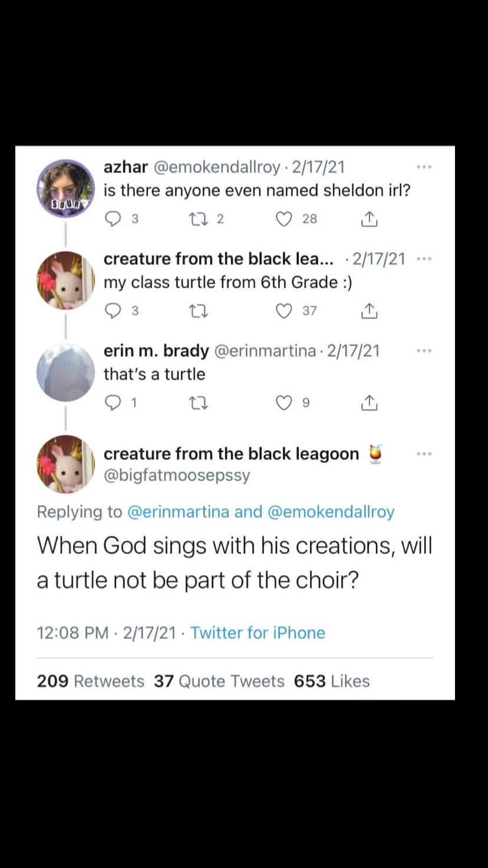View the 209 Retweets list

click(x=90, y=681)
